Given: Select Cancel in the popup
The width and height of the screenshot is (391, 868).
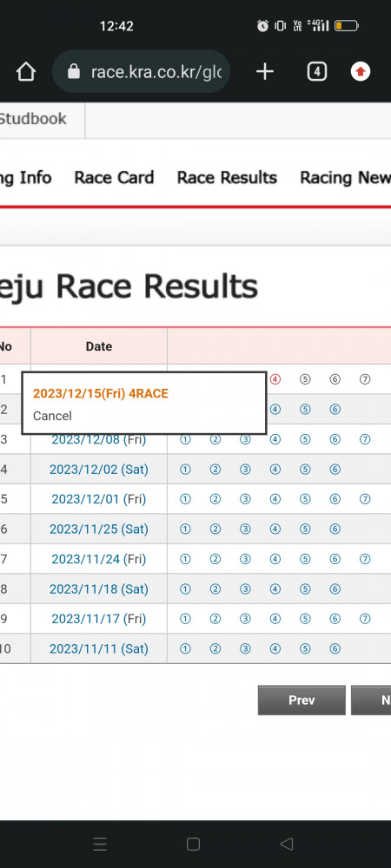Looking at the screenshot, I should point(52,416).
